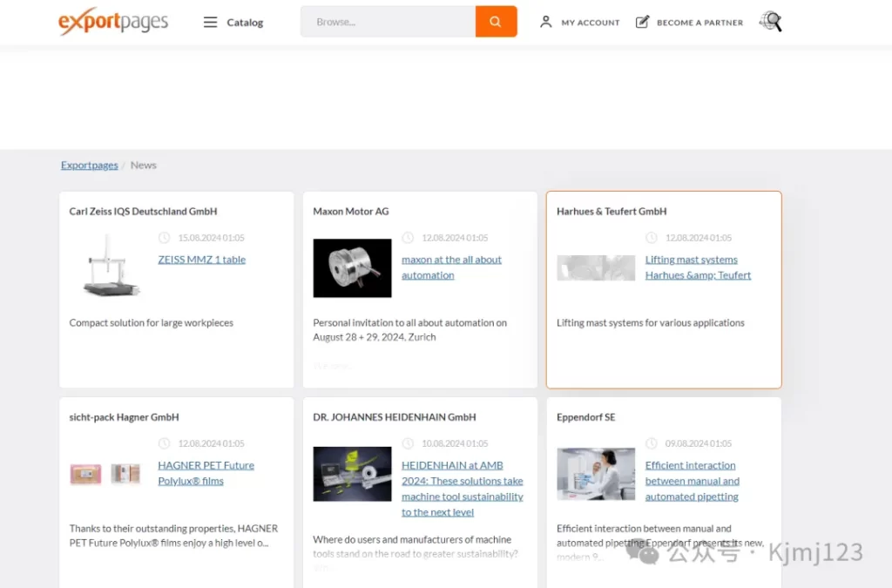Open maxon at the all about automation
The height and width of the screenshot is (588, 892).
point(452,267)
